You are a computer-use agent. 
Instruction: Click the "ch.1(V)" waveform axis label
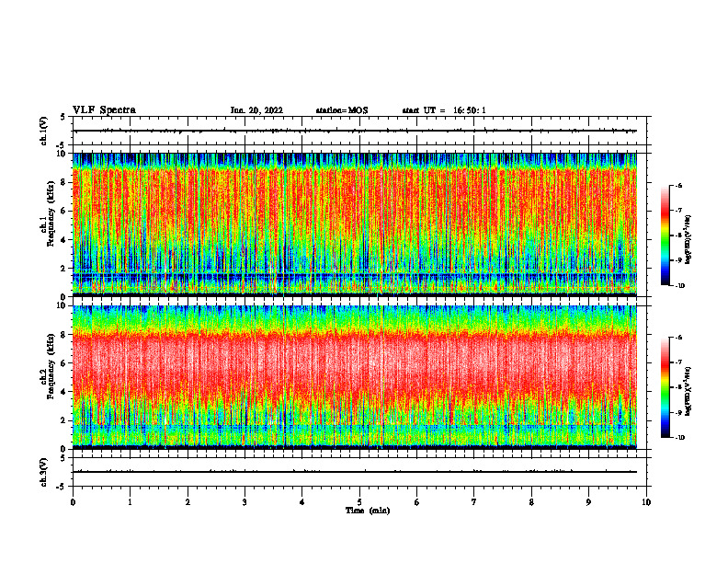(x=44, y=131)
